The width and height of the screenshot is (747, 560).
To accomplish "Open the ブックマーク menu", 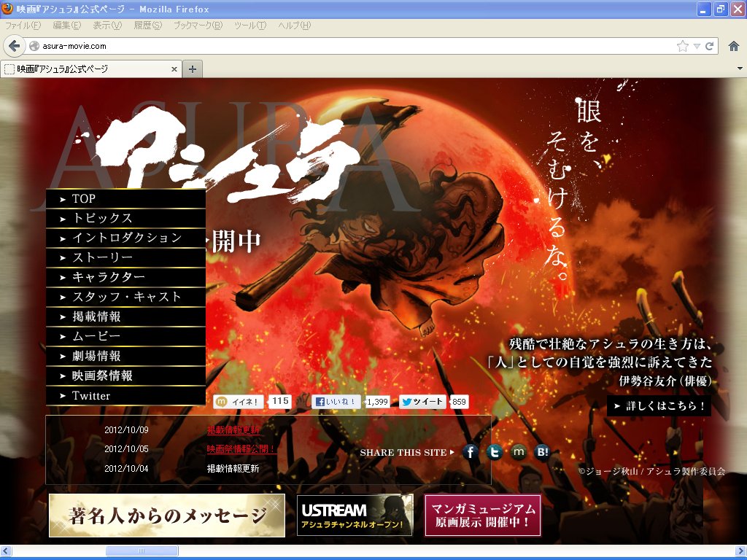I will (x=198, y=26).
